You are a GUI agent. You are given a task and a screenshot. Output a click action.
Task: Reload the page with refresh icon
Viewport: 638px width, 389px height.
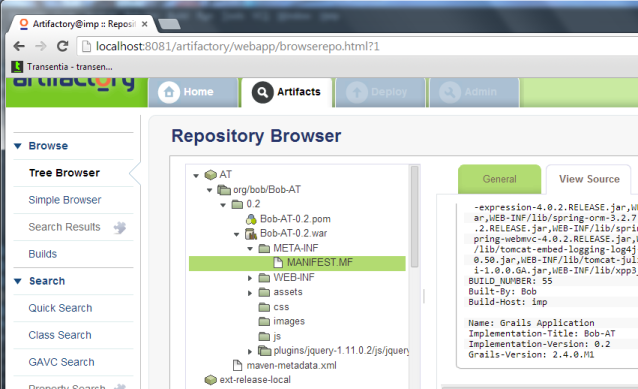pyautogui.click(x=62, y=46)
